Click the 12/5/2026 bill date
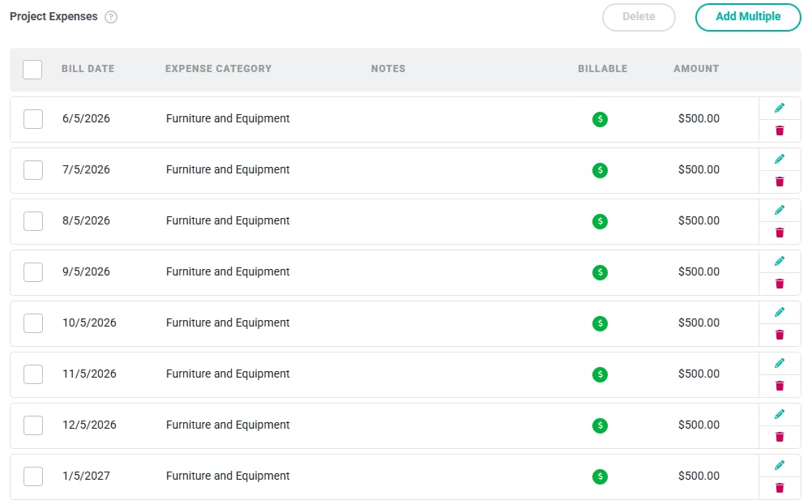Viewport: 812px width, 504px height. 89,425
